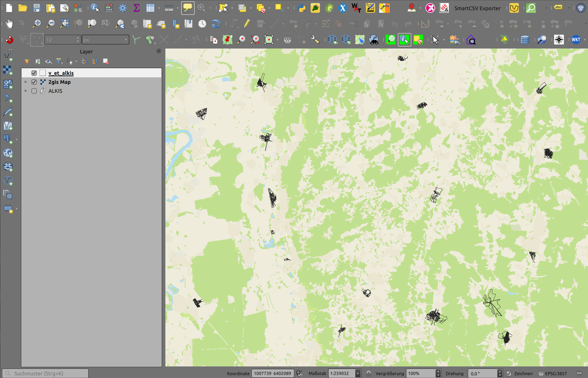
Task: Click the v_et_alkis layer symbol swatch
Action: pos(43,73)
